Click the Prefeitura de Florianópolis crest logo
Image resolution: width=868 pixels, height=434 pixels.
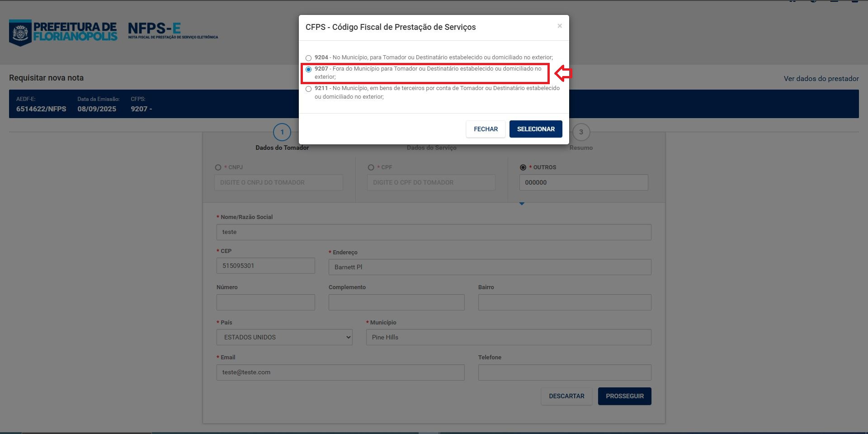coord(20,33)
